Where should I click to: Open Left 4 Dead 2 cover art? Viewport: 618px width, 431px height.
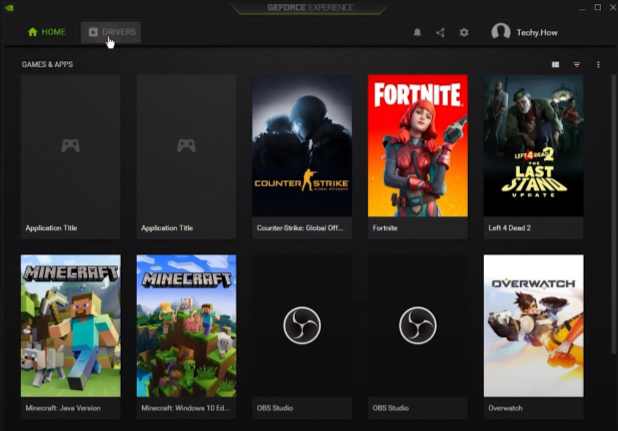(534, 145)
